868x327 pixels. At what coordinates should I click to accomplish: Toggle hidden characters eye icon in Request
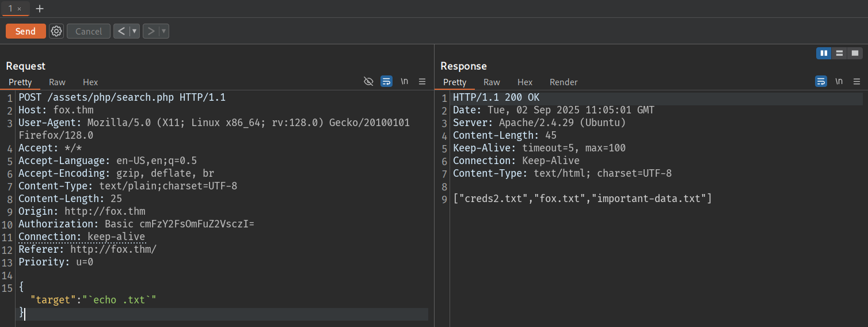coord(369,82)
